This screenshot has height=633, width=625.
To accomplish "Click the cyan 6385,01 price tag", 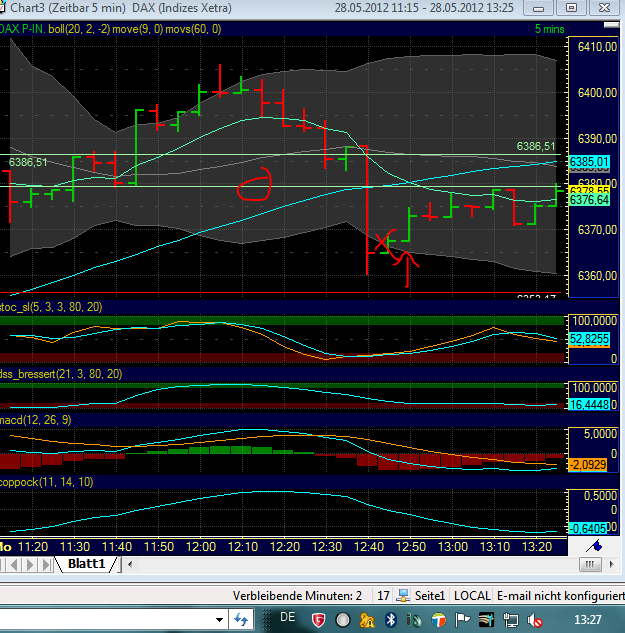I will coord(589,162).
